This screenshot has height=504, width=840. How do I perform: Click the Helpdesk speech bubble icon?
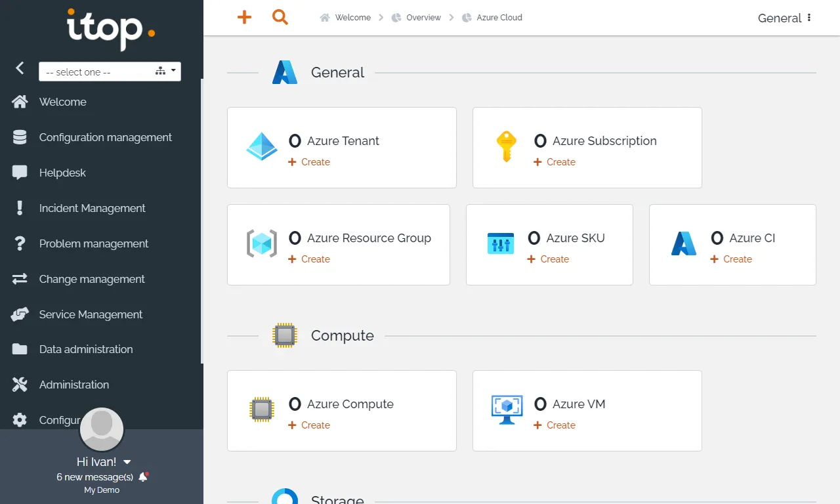tap(20, 173)
